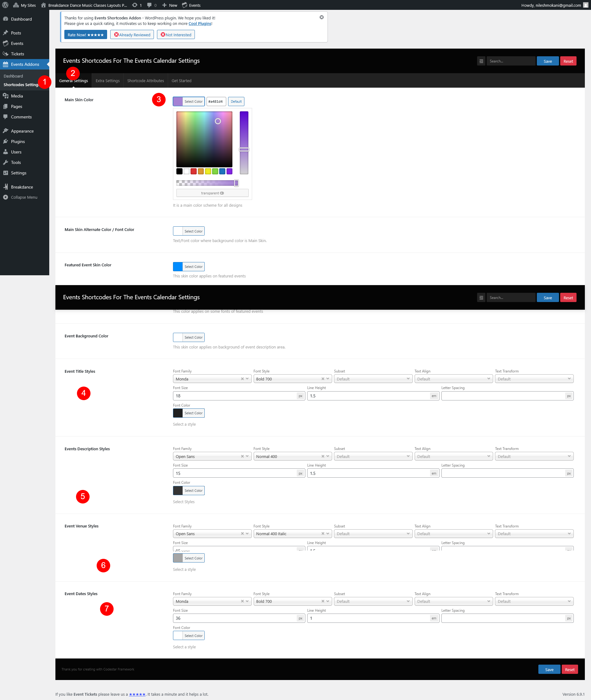
Task: Open the comments bubble in the admin bar
Action: 150,5
